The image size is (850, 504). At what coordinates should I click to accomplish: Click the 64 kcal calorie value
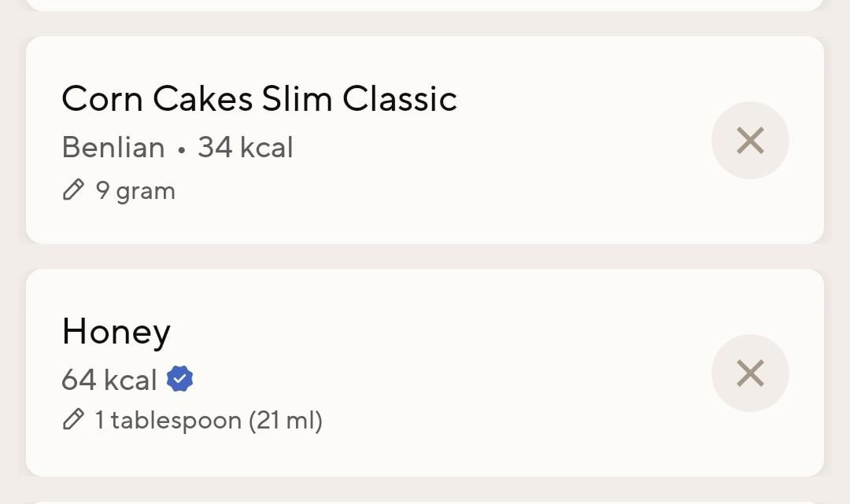pos(109,380)
